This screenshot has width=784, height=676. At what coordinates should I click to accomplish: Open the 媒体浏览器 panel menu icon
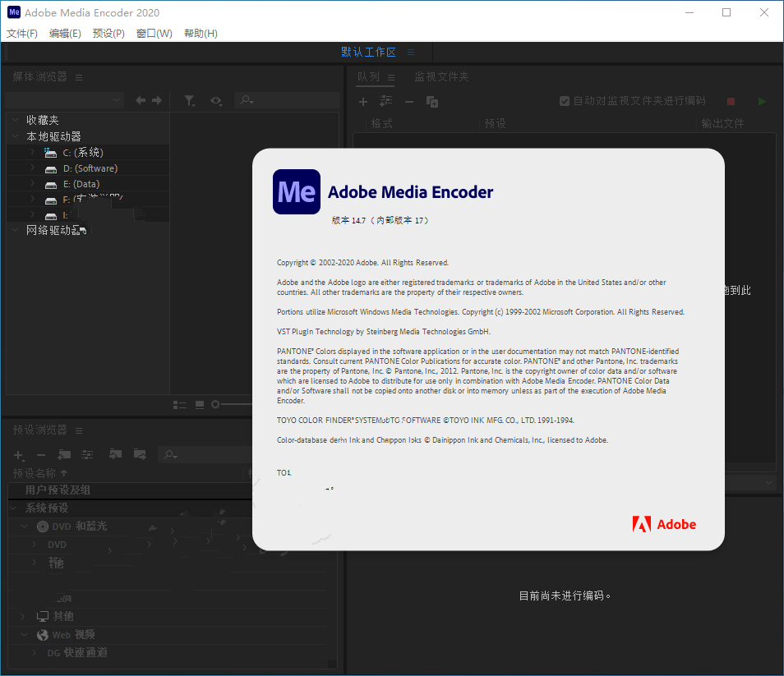click(79, 77)
